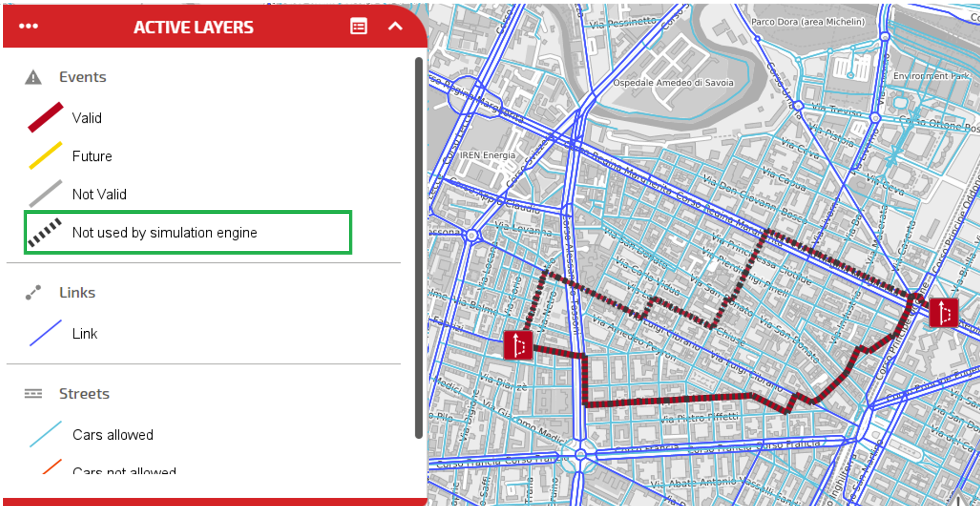Select the Valid red line swatch
Screen dimensions: 980x506
pyautogui.click(x=45, y=118)
